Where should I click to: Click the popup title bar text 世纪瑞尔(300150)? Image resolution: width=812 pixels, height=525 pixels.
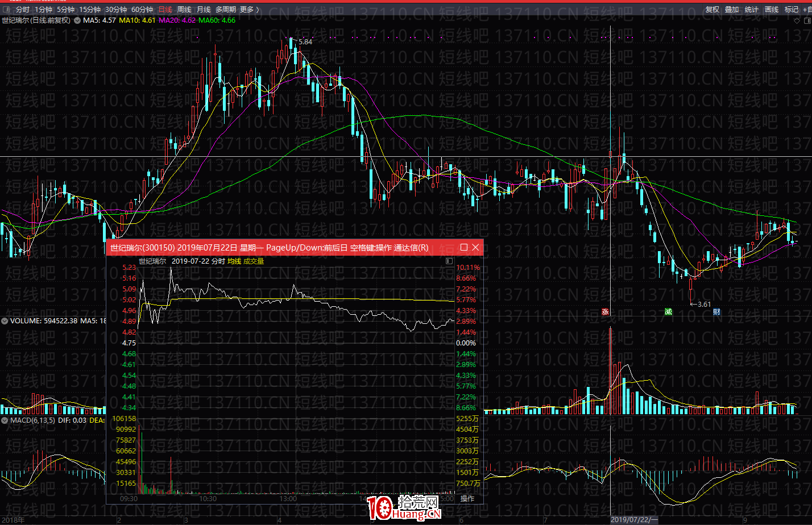[142, 248]
